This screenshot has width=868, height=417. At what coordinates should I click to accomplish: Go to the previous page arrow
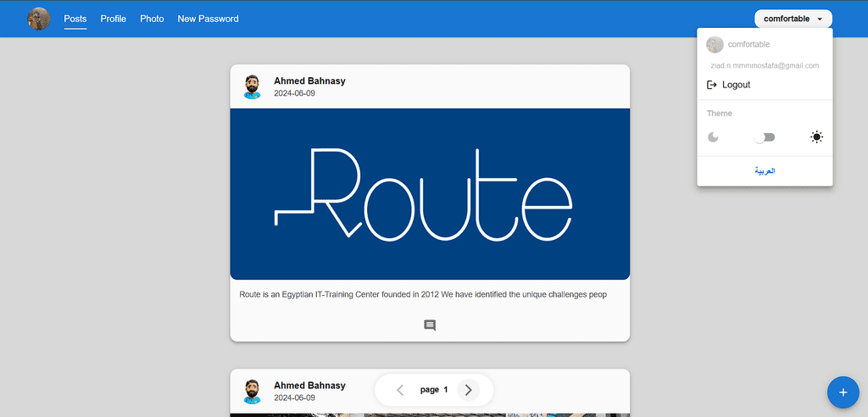[400, 390]
